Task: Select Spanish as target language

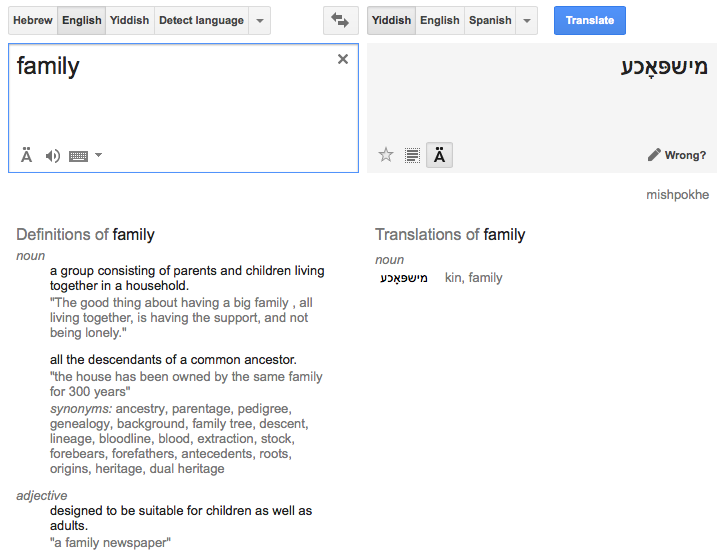Action: pyautogui.click(x=490, y=20)
